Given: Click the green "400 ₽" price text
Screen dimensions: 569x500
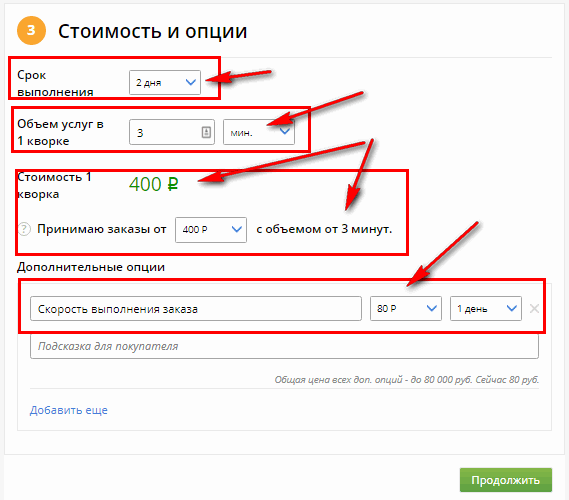Looking at the screenshot, I should tap(153, 184).
